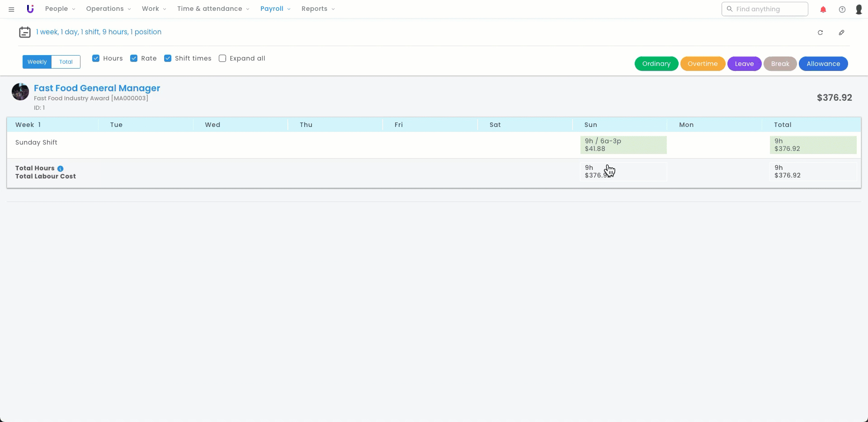Viewport: 868px width, 422px height.
Task: Click the calendar schedule icon
Action: click(x=25, y=32)
